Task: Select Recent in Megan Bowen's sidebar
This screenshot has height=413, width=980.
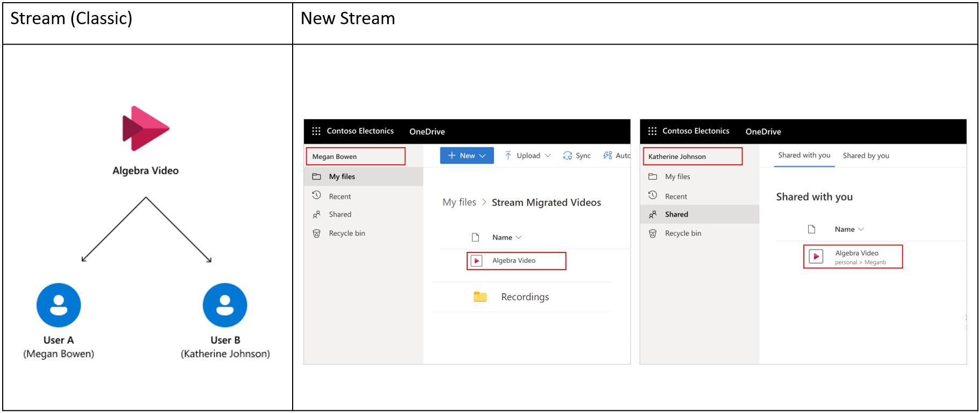Action: (x=364, y=197)
